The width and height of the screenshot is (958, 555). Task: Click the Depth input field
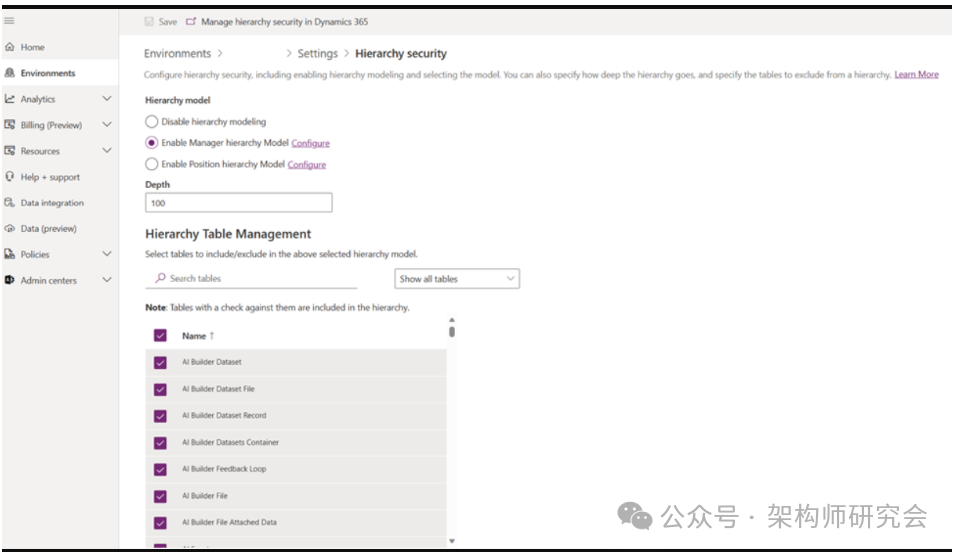pos(239,202)
